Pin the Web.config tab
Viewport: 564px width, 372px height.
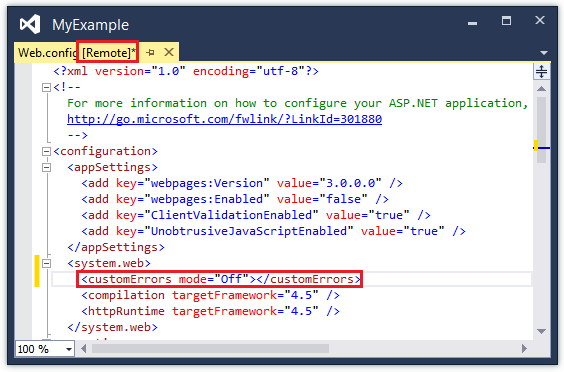pyautogui.click(x=151, y=53)
